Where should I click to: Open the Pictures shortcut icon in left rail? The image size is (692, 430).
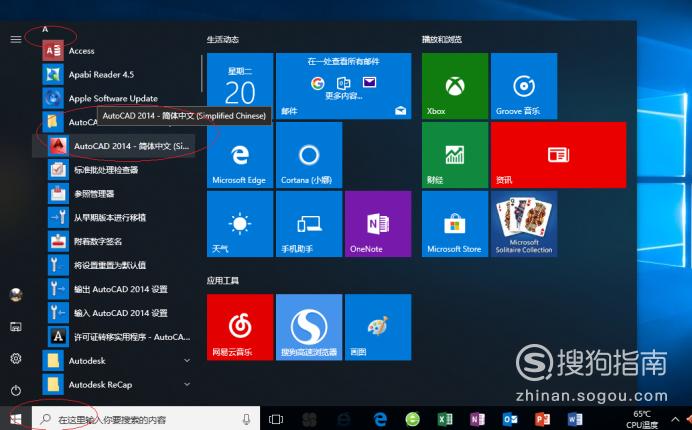click(16, 327)
